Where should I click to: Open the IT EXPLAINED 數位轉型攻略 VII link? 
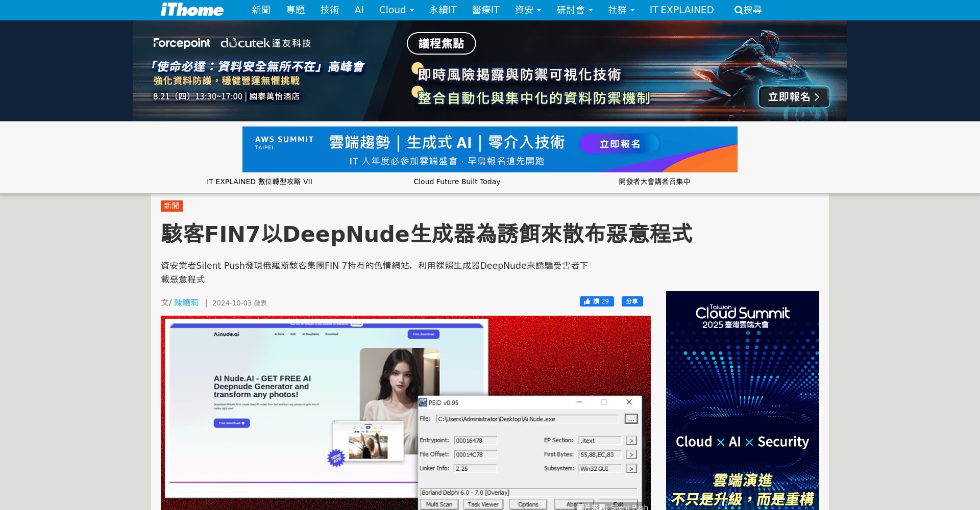tap(259, 182)
